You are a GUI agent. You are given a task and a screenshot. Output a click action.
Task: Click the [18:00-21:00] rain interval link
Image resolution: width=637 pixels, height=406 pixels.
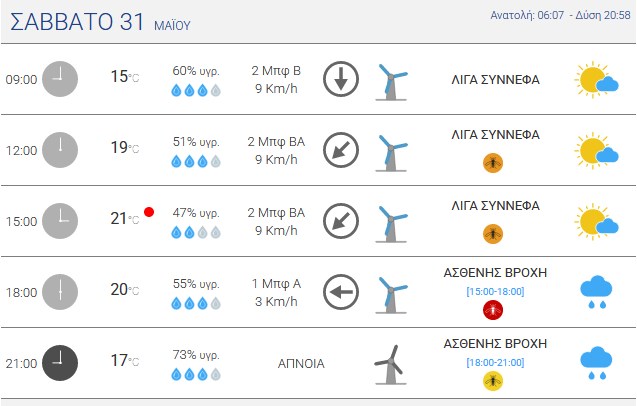click(495, 362)
